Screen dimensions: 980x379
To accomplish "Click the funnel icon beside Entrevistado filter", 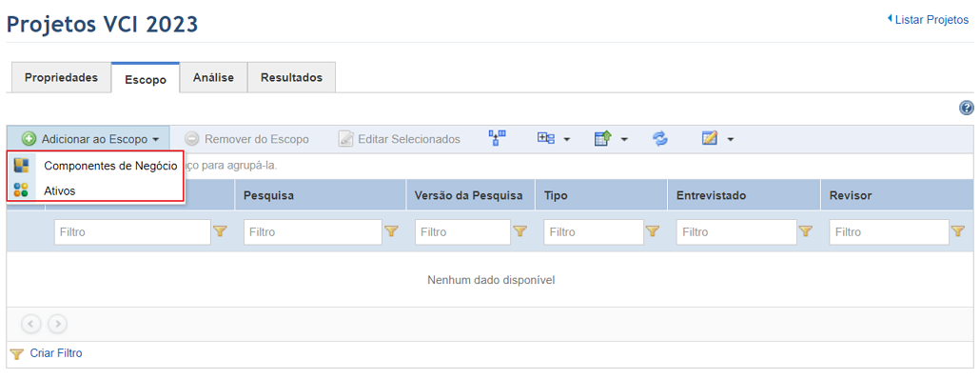I will (806, 232).
